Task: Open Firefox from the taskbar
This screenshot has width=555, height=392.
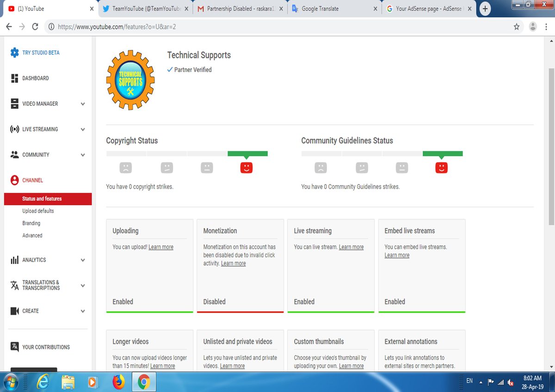Action: [119, 382]
